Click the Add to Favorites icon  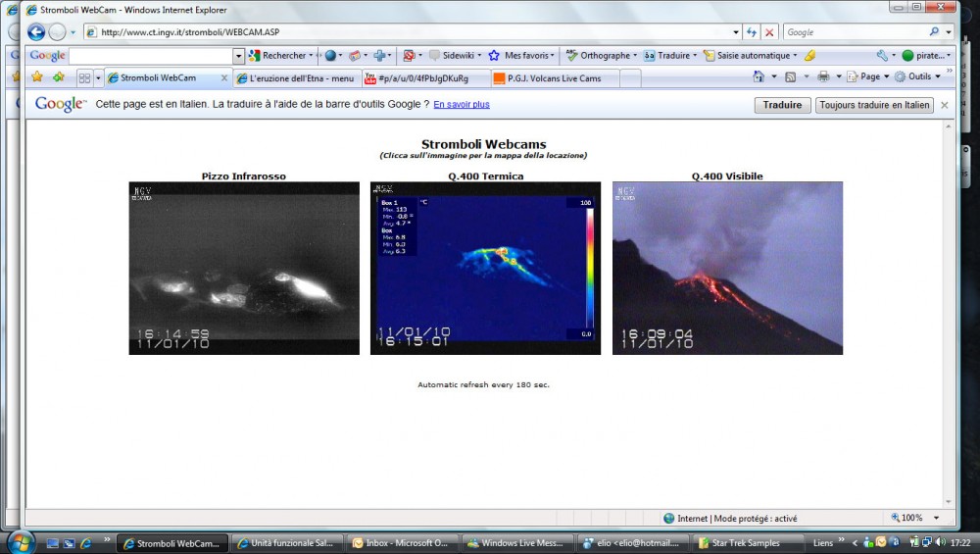pos(58,77)
